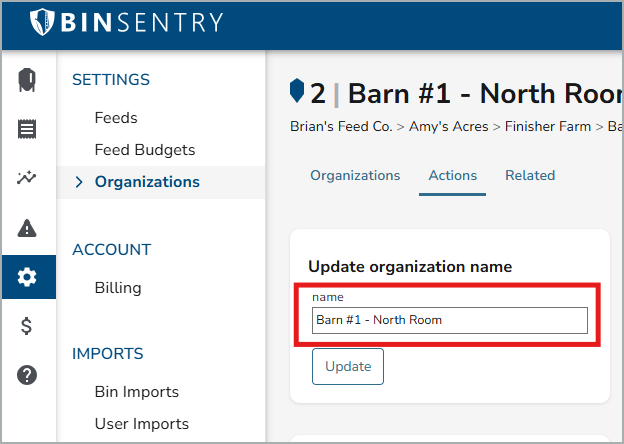Image resolution: width=624 pixels, height=444 pixels.
Task: Open the help question mark icon
Action: tap(27, 375)
